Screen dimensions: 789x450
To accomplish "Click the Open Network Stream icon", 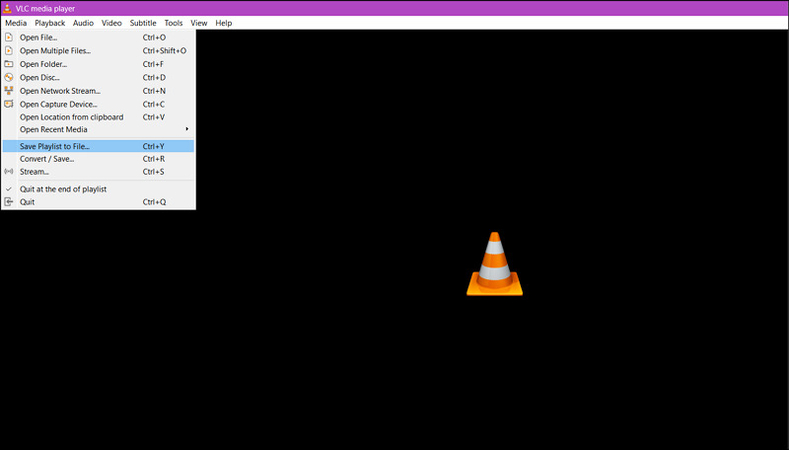I will [x=9, y=91].
